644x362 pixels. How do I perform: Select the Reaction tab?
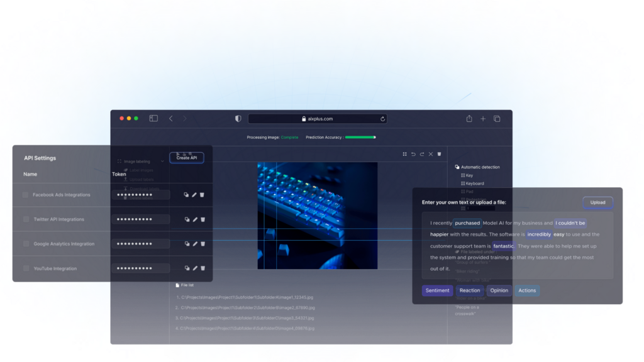coord(469,290)
